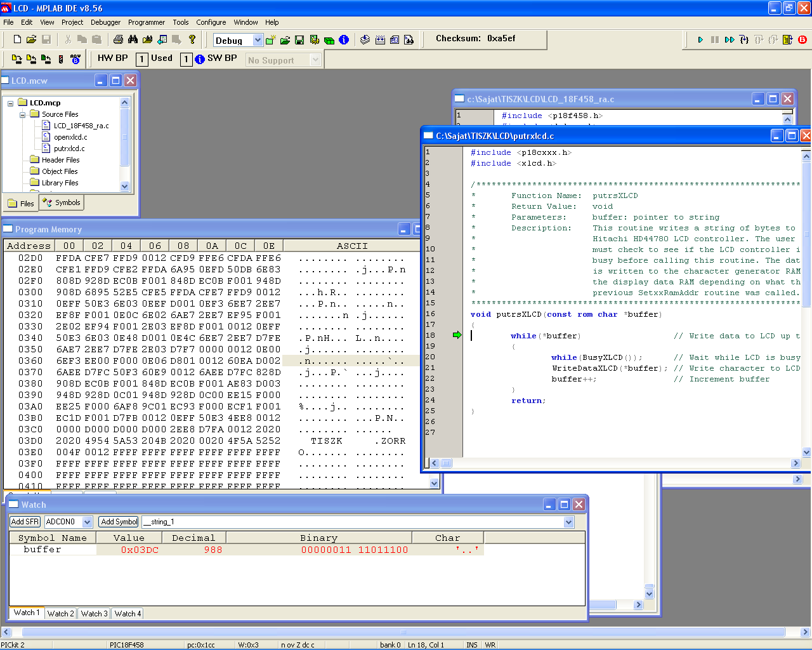This screenshot has width=812, height=650.
Task: Click the red Breakpoints icon
Action: click(802, 39)
